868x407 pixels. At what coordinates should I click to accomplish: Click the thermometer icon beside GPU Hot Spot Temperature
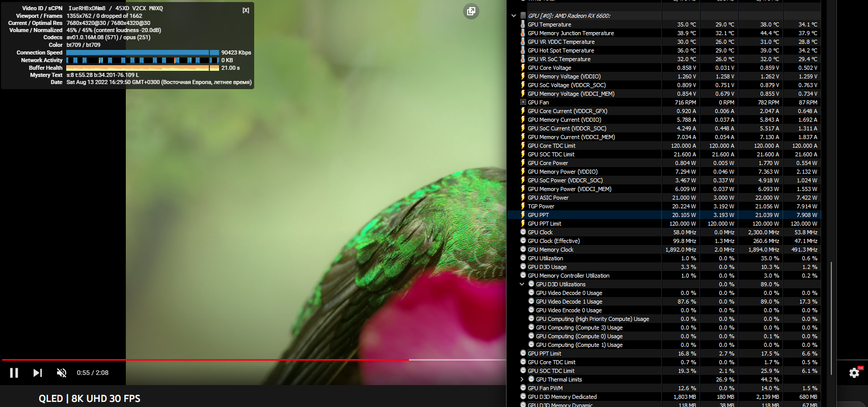[x=523, y=50]
